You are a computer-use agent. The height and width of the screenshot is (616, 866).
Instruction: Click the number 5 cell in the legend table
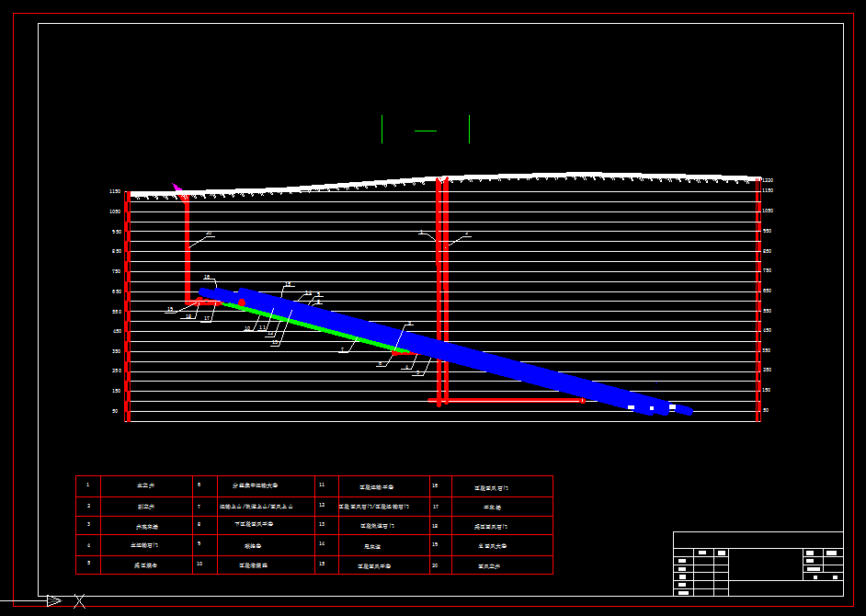point(88,565)
